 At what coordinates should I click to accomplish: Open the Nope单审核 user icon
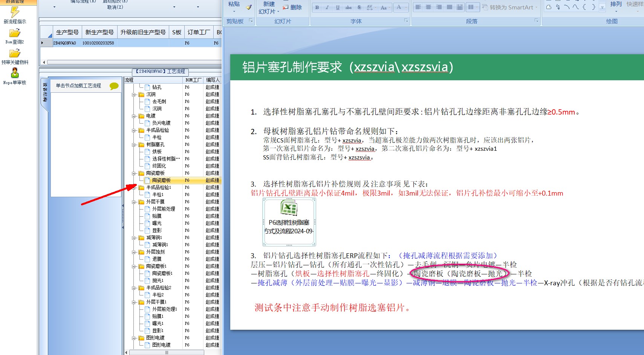tap(15, 73)
